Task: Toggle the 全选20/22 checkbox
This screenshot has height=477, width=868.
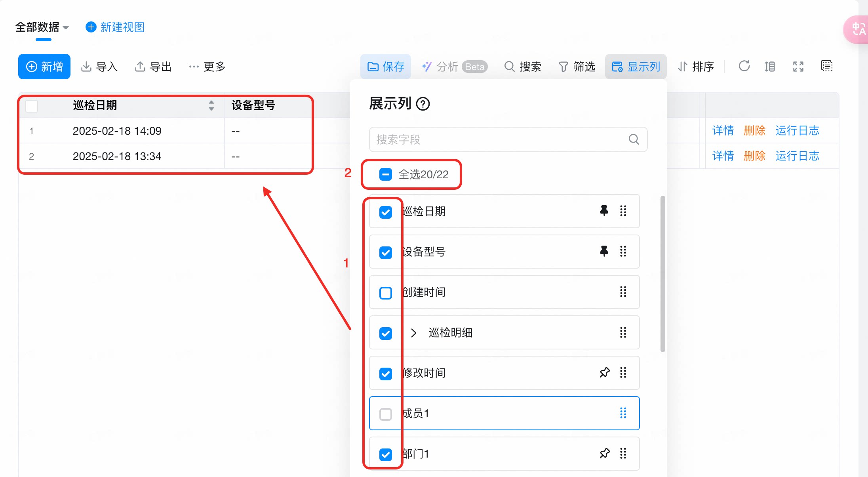Action: click(386, 174)
